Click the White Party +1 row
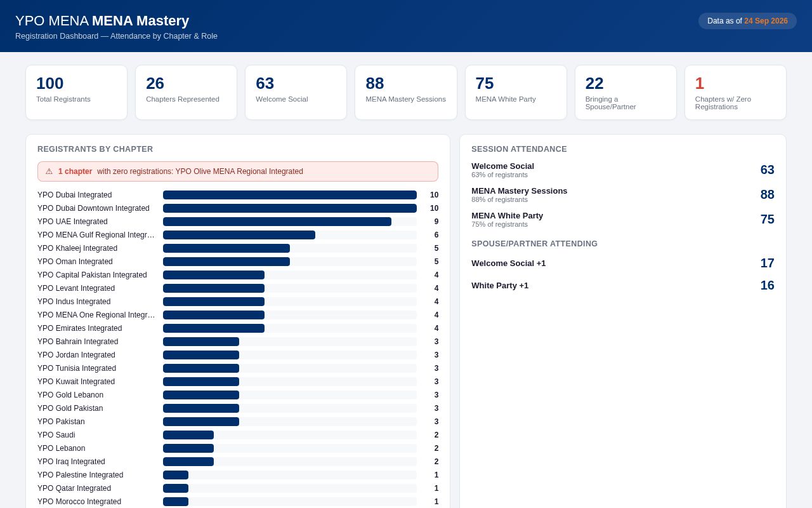This screenshot has height=508, width=812. click(x=623, y=285)
